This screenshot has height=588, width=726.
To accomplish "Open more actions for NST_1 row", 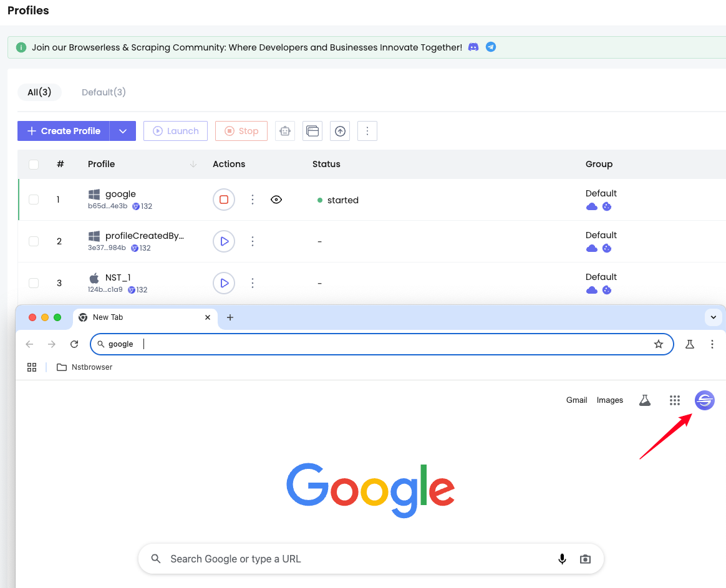I will coord(253,283).
